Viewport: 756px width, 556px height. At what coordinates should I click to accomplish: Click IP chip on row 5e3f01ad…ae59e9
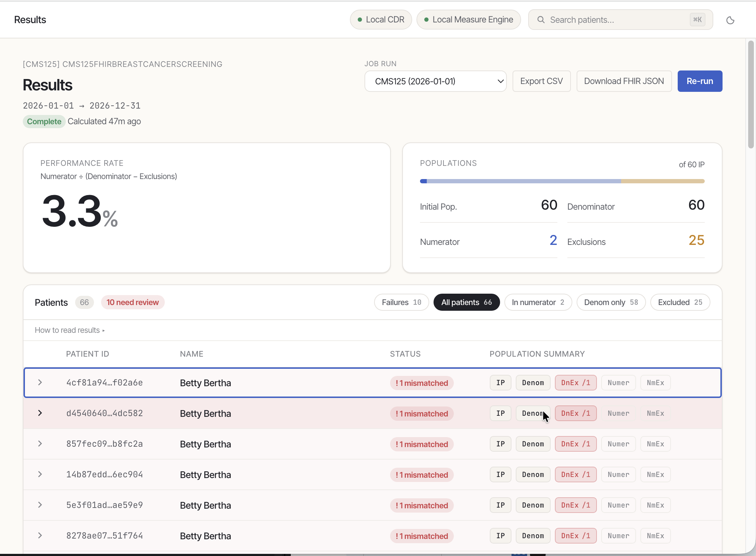[x=500, y=505]
